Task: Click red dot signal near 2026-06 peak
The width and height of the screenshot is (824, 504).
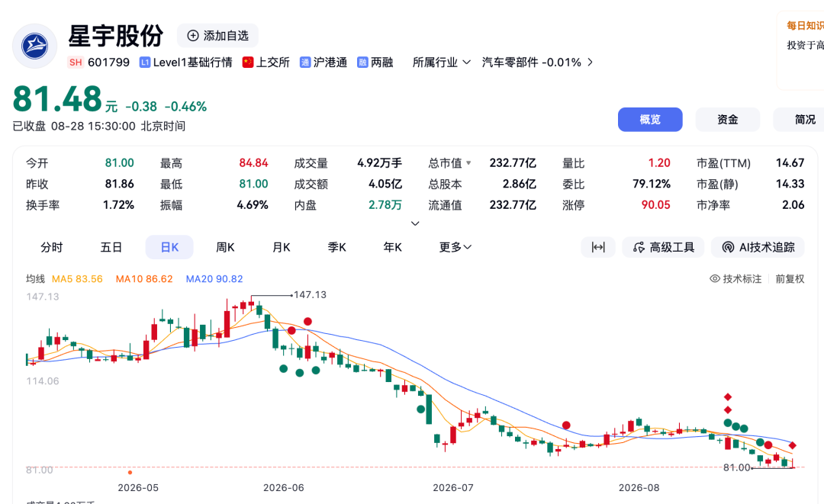Action: click(308, 321)
